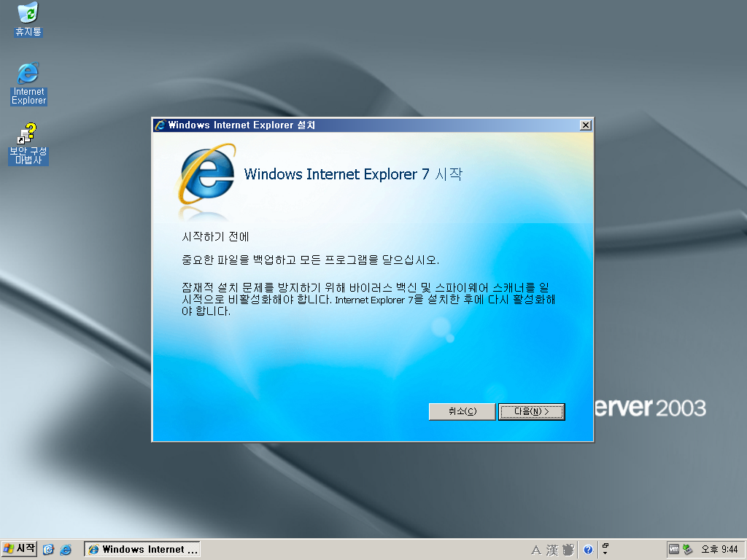
Task: Click the 다음(N) > button
Action: (531, 411)
